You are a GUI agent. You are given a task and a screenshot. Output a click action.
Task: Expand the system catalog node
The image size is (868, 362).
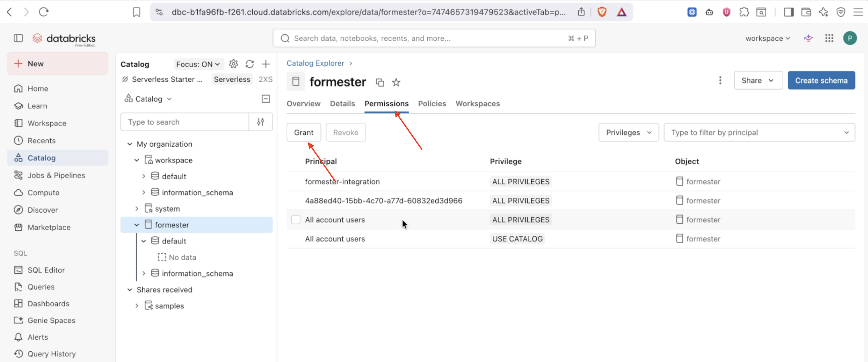pyautogui.click(x=136, y=209)
